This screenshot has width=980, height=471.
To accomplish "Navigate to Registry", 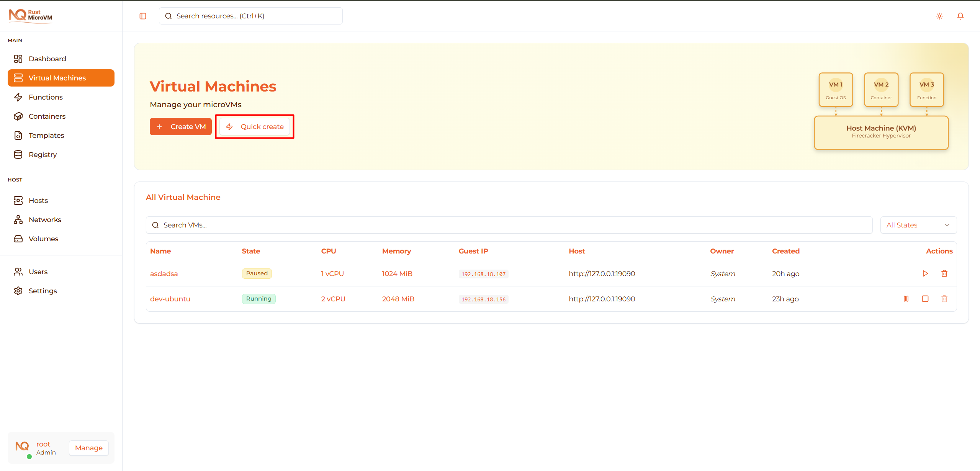I will pos(43,155).
